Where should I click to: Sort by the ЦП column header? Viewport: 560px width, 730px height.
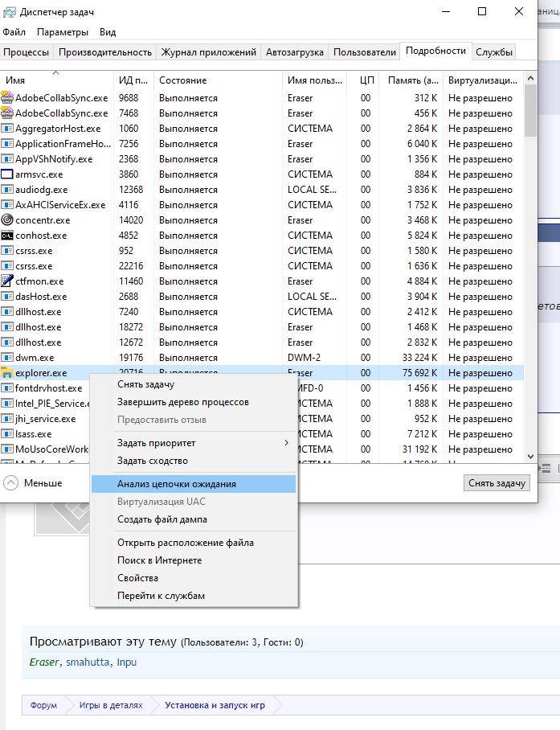363,80
